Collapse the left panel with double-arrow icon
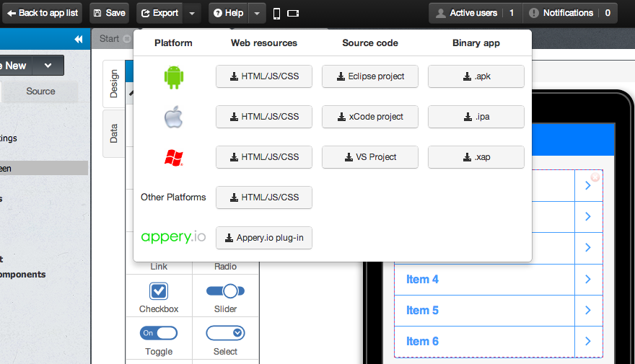 79,40
